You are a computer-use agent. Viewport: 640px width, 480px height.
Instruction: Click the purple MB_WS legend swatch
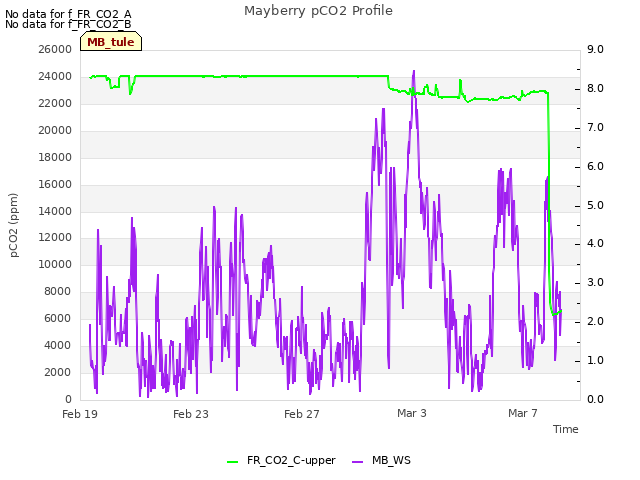[x=357, y=461]
